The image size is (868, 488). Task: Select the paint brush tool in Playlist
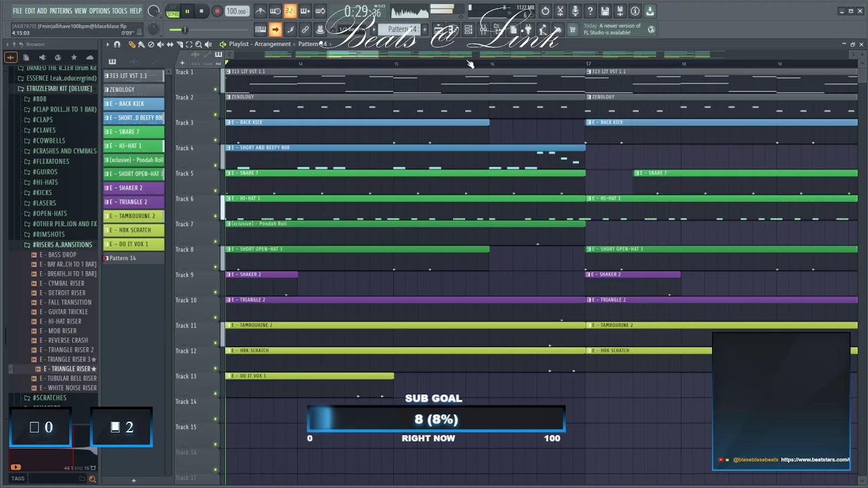[141, 44]
